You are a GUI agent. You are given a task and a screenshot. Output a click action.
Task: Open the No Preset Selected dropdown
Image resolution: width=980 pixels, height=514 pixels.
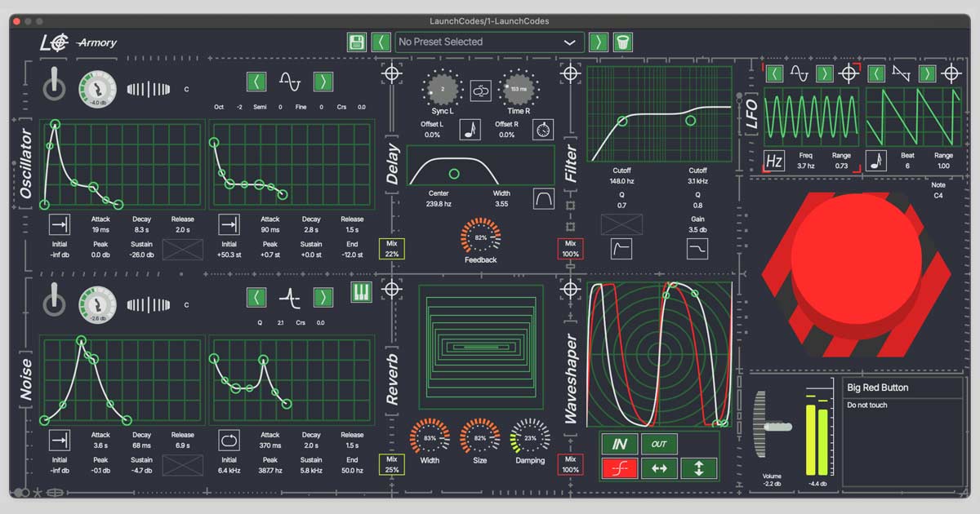tap(488, 42)
